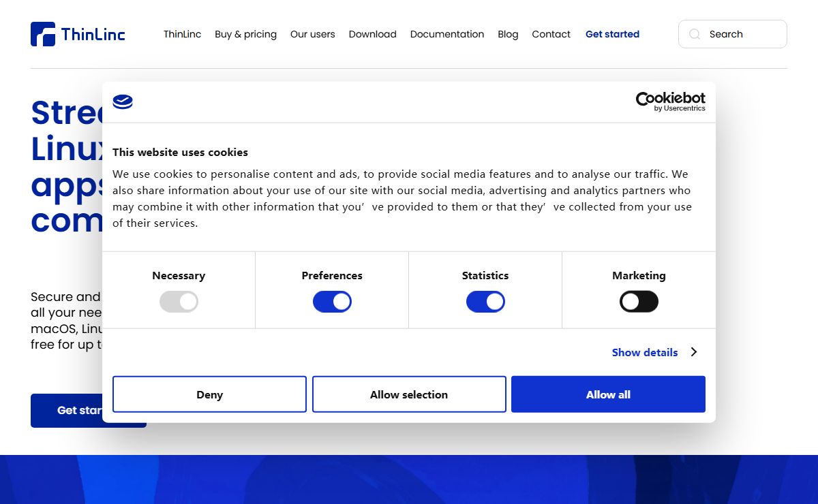
Task: Toggle the Necessary cookies switch
Action: (179, 302)
